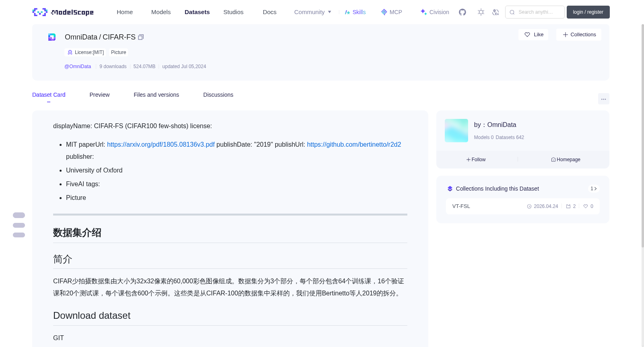The width and height of the screenshot is (644, 347).
Task: Switch to Files and versions tab
Action: pos(156,95)
